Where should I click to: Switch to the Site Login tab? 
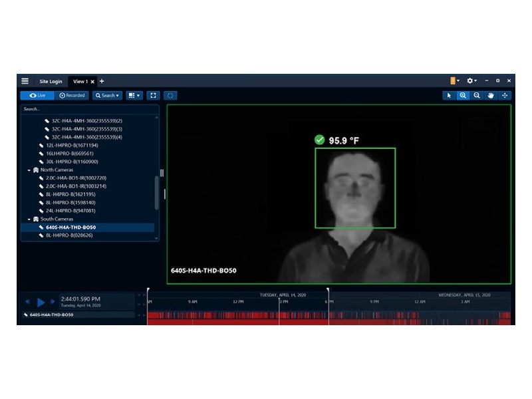51,82
